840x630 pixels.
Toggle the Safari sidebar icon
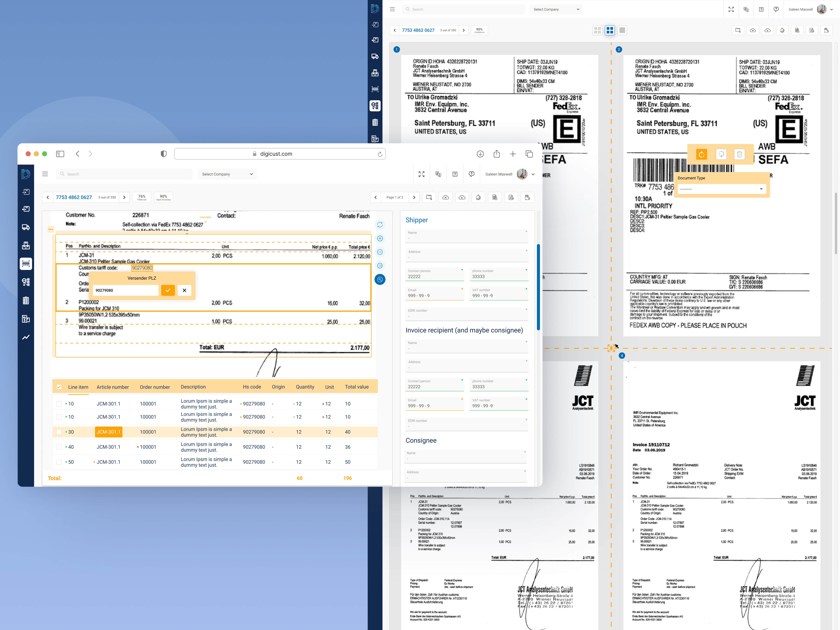point(60,154)
